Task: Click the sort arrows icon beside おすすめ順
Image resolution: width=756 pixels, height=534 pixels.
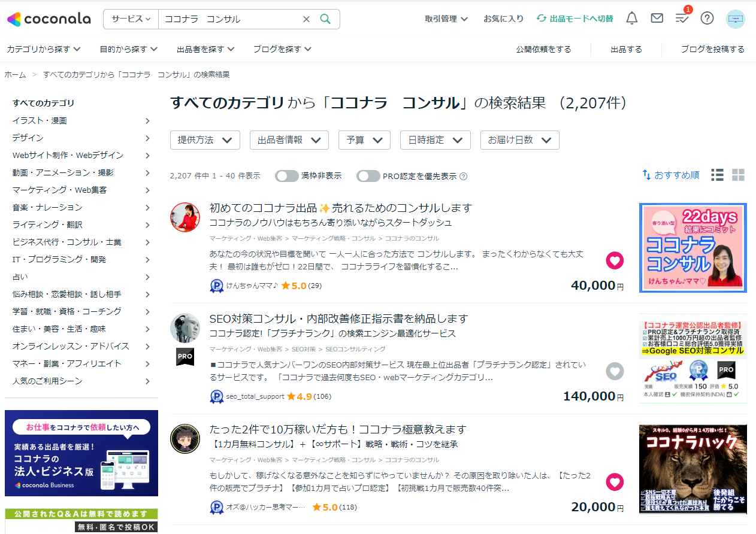Action: click(x=646, y=175)
